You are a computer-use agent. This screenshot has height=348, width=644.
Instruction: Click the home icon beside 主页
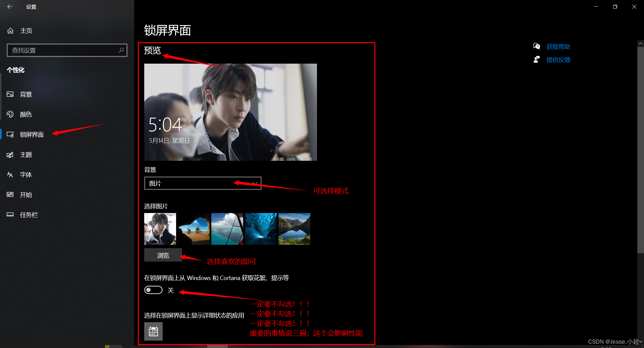(x=10, y=31)
